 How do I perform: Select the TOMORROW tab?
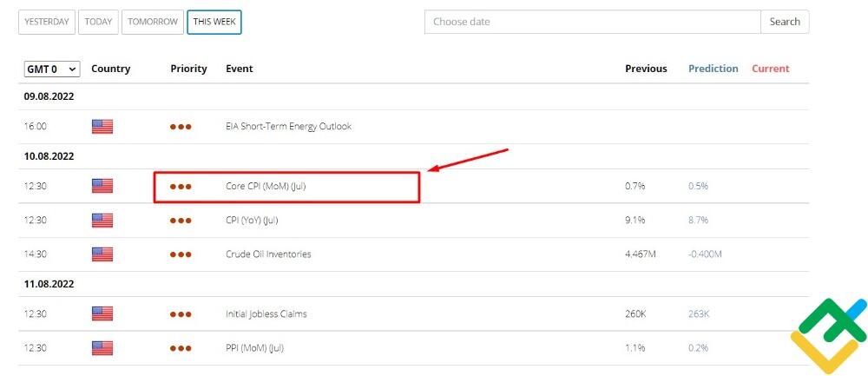pos(153,22)
